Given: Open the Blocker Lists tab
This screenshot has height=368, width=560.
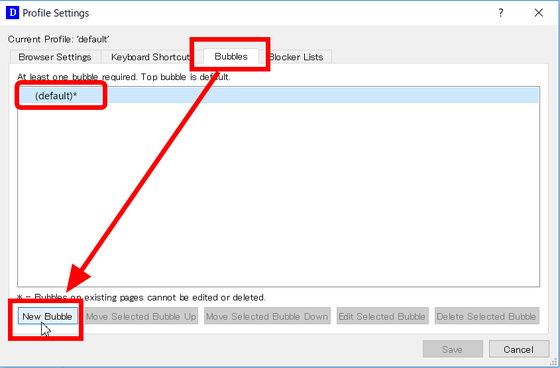Looking at the screenshot, I should [296, 57].
